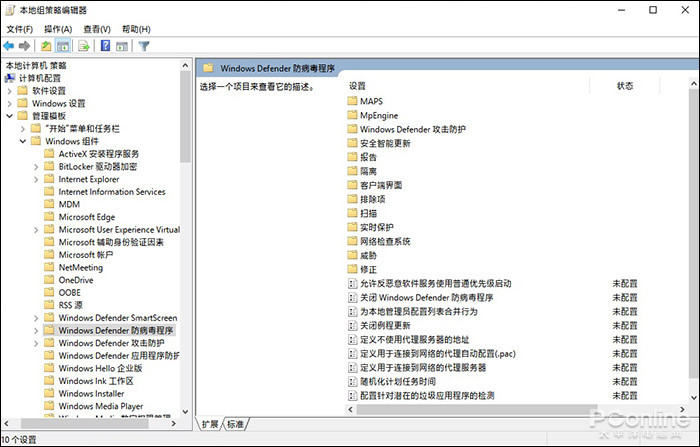Open the 查看(V) menu

pyautogui.click(x=97, y=29)
